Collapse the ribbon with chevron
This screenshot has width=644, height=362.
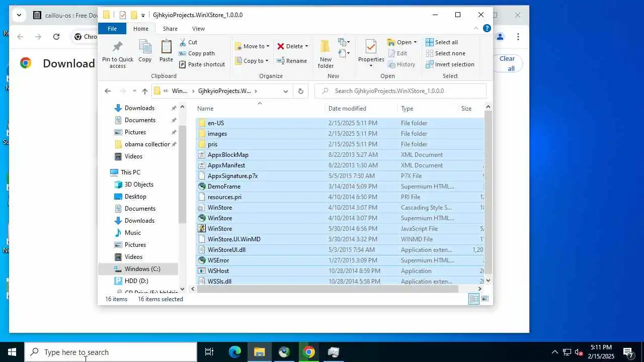(x=476, y=29)
